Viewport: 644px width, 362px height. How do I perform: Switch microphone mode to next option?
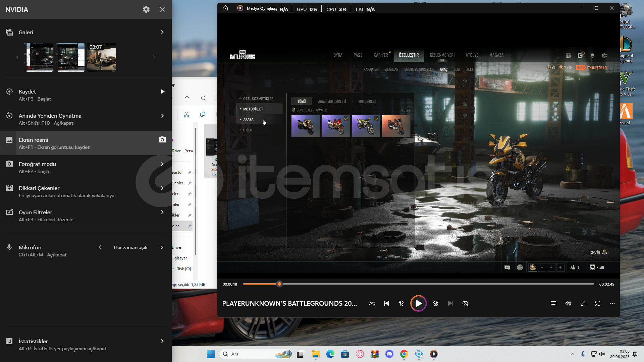click(162, 247)
